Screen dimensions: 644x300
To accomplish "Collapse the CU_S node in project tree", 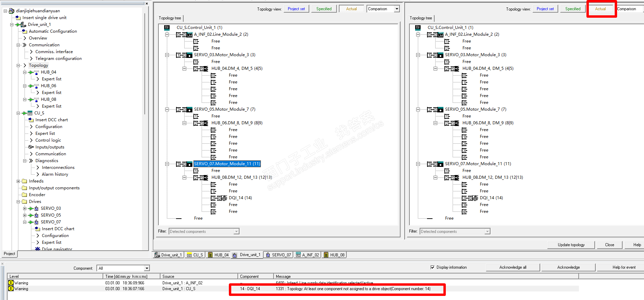I will [18, 113].
